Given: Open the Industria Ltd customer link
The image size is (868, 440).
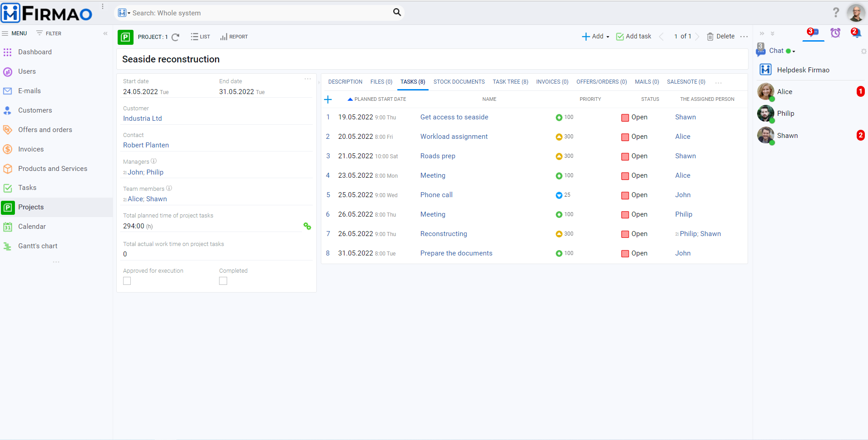Looking at the screenshot, I should point(142,118).
